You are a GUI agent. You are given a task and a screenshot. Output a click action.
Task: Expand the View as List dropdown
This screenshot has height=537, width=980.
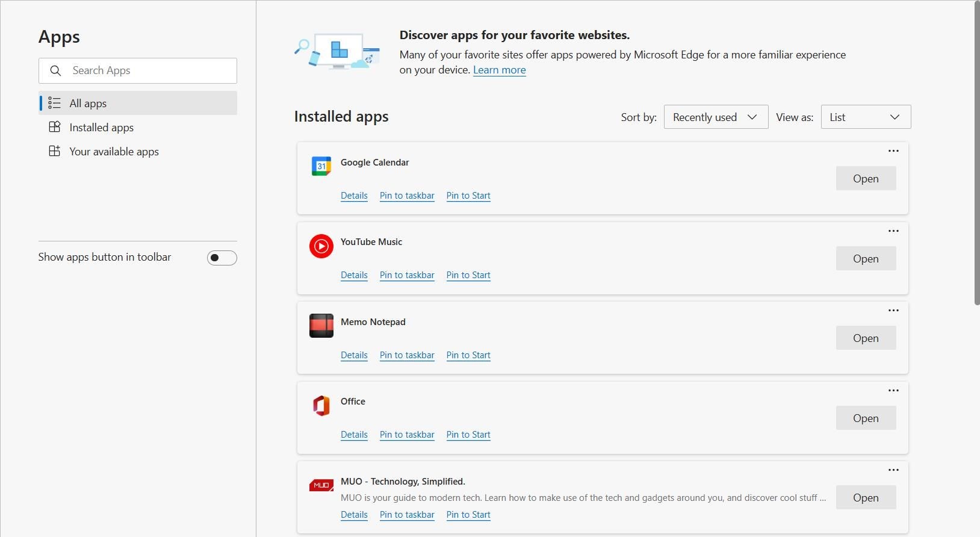pyautogui.click(x=866, y=117)
